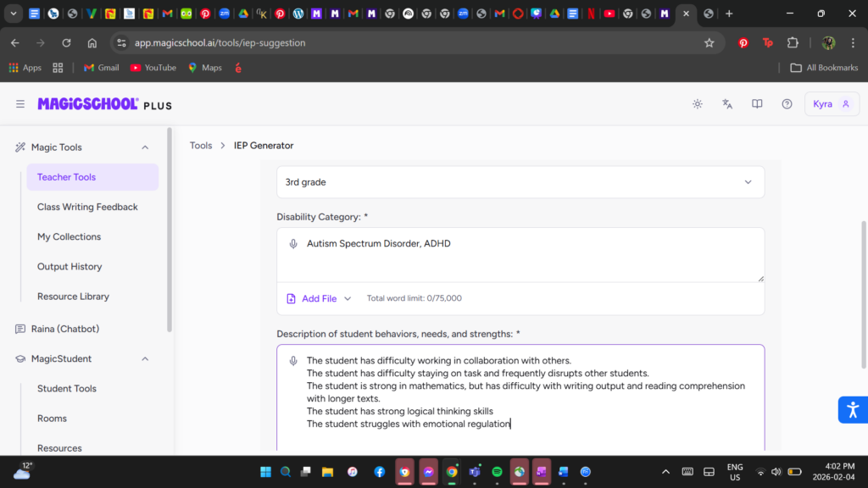Open Spotify from the Windows taskbar

(x=497, y=471)
